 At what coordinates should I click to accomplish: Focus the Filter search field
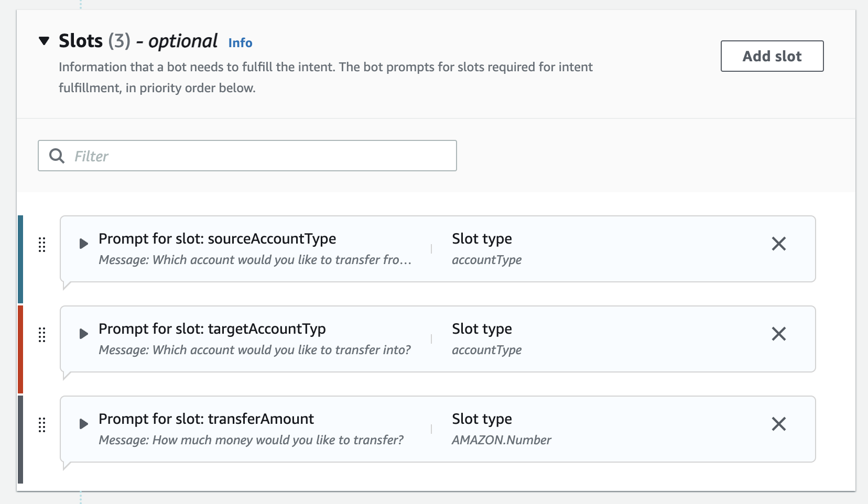tap(262, 156)
